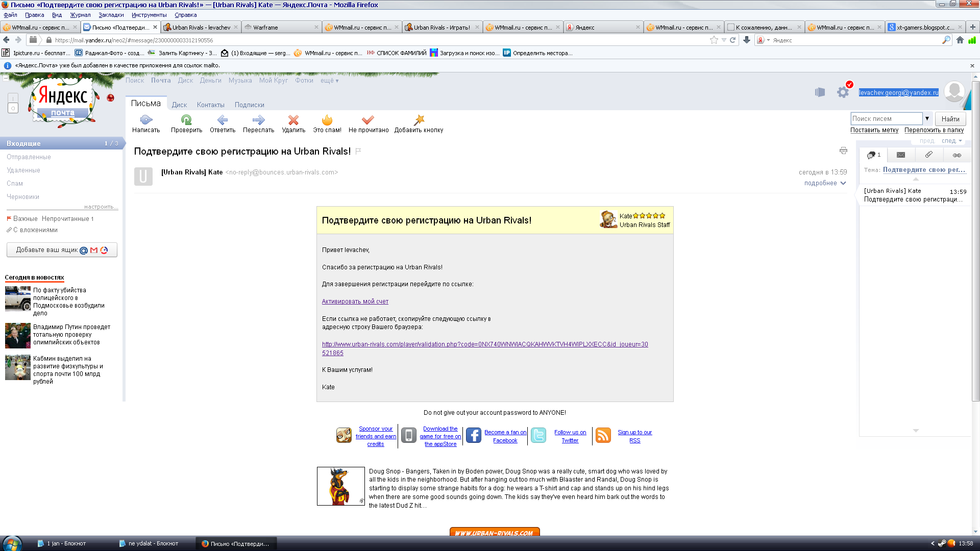
Task: Select the paperclip attachments tab icon
Action: pyautogui.click(x=929, y=155)
